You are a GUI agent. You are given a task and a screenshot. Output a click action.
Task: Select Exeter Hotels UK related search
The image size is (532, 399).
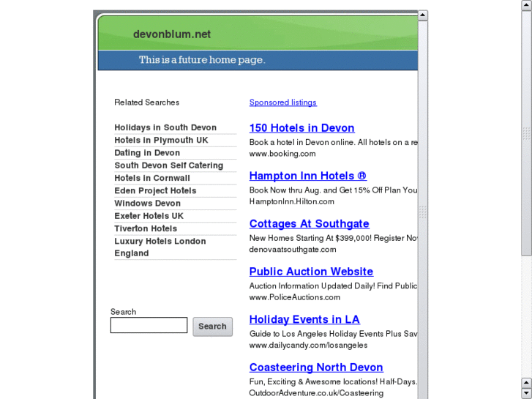[x=149, y=216]
